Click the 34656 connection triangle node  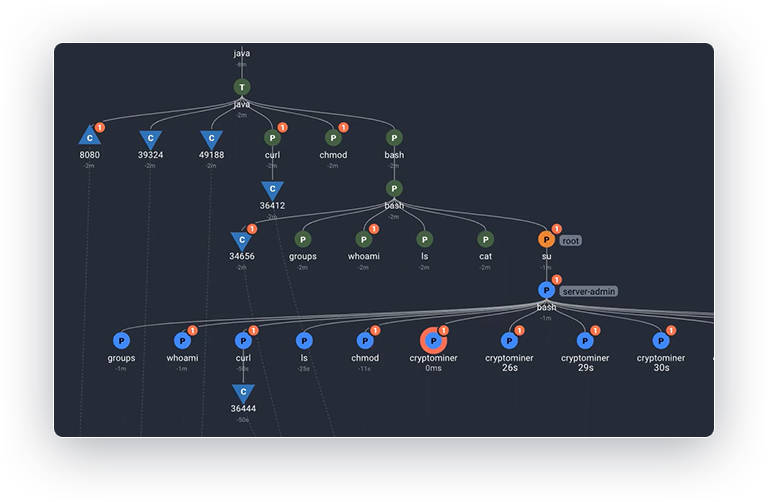[241, 240]
